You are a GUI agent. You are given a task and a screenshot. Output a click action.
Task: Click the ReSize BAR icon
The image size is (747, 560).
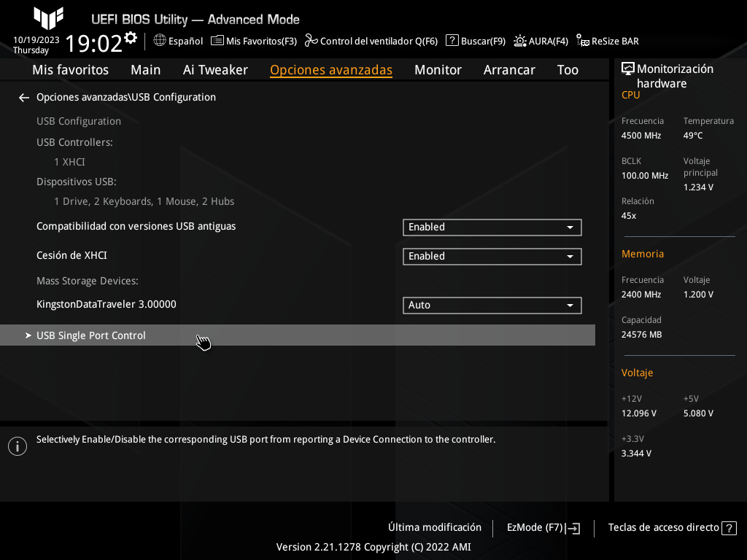[583, 41]
